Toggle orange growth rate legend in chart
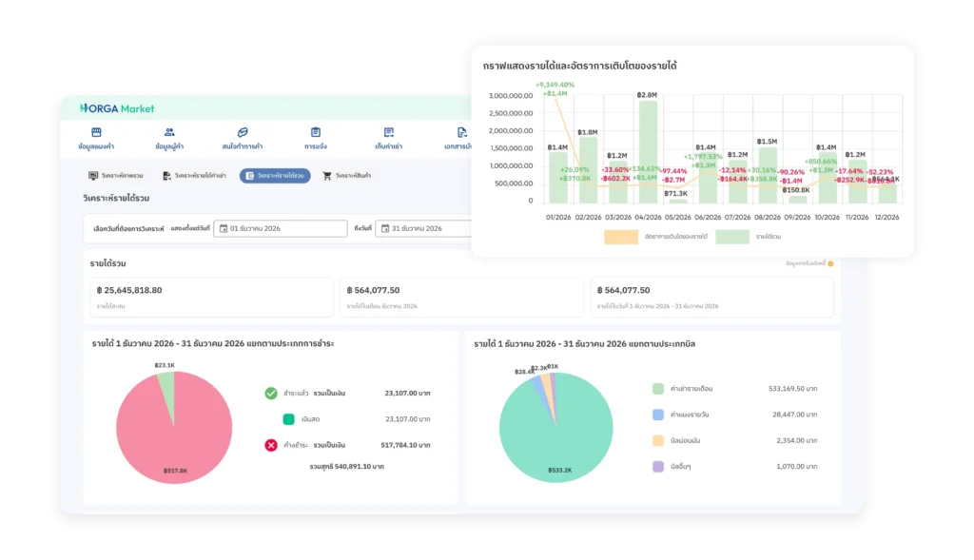Viewport: 974px width, 560px height. (621, 237)
